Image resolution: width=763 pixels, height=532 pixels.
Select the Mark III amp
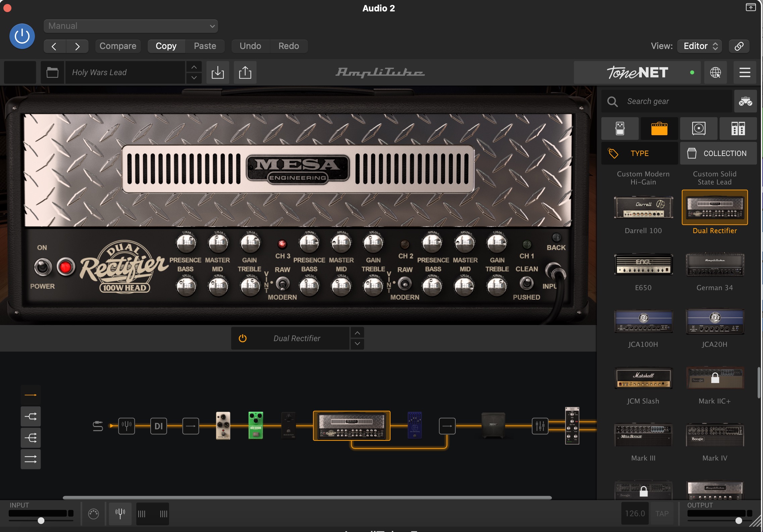pos(644,435)
